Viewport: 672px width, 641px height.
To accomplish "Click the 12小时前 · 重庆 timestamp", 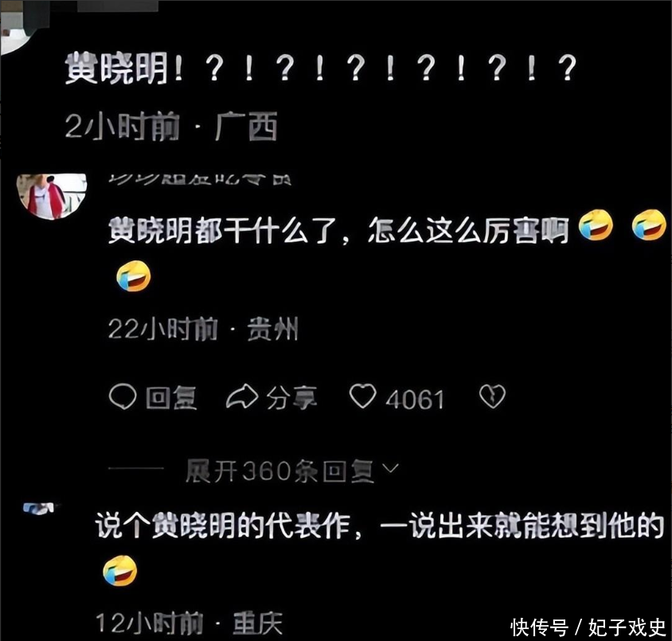I will coord(189,623).
